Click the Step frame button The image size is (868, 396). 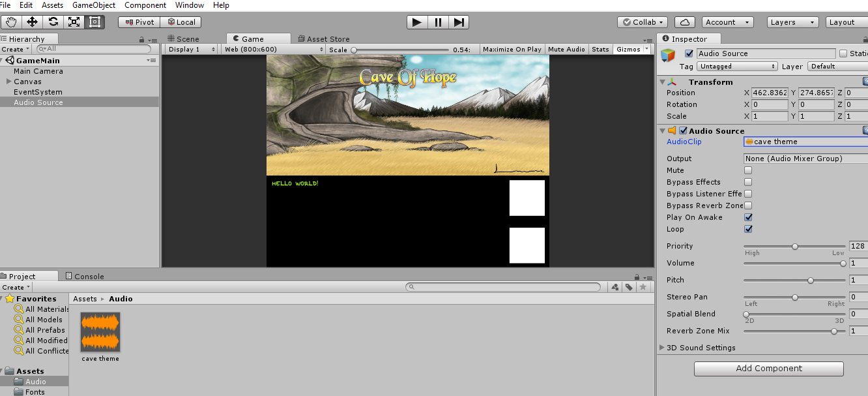point(459,22)
